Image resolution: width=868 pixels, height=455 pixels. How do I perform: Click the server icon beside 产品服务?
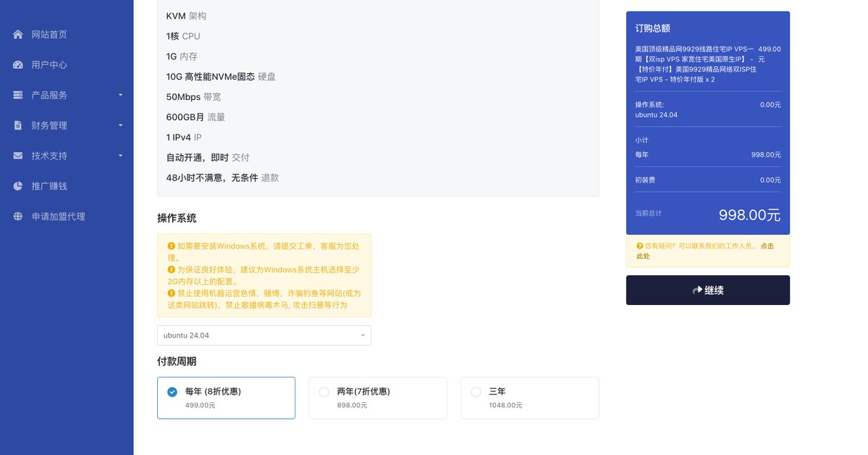pos(17,96)
